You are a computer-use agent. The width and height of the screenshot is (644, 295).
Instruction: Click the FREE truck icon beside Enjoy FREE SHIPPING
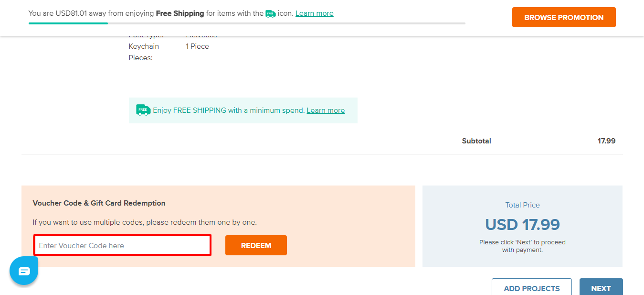click(x=143, y=109)
